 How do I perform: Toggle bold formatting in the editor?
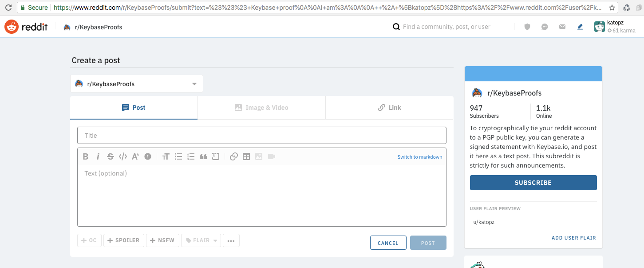pyautogui.click(x=86, y=156)
